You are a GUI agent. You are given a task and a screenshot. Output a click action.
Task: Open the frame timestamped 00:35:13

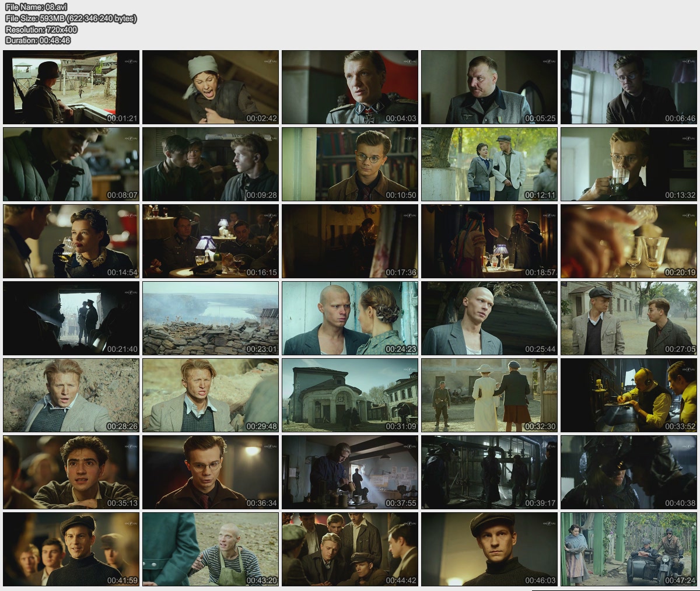[x=71, y=472]
